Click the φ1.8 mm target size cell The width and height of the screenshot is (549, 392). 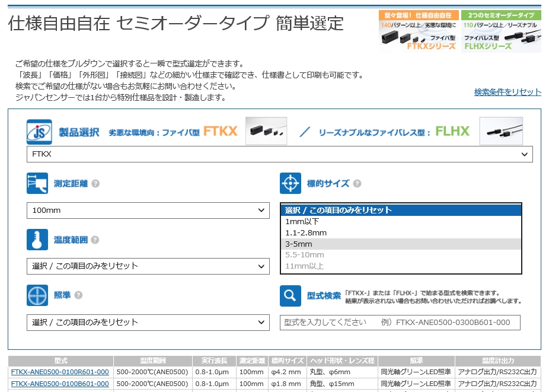(x=288, y=384)
